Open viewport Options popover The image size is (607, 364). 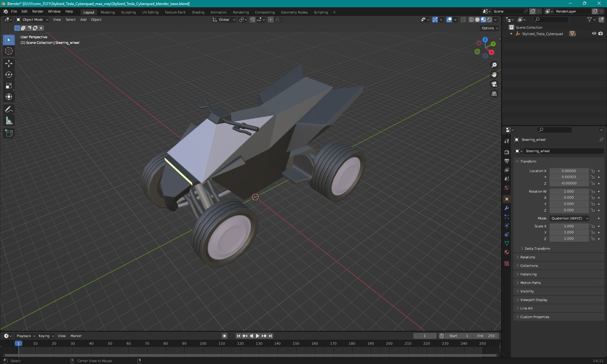click(490, 28)
